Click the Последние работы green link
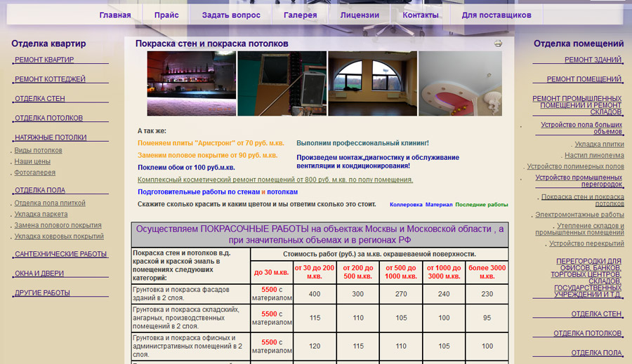 coord(481,205)
